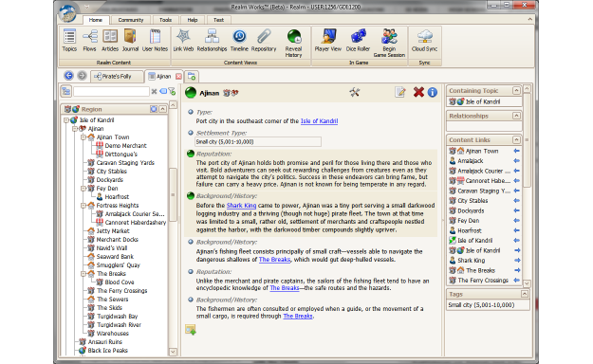The width and height of the screenshot is (593, 364).
Task: Click the navigation search input field
Action: pyautogui.click(x=111, y=91)
